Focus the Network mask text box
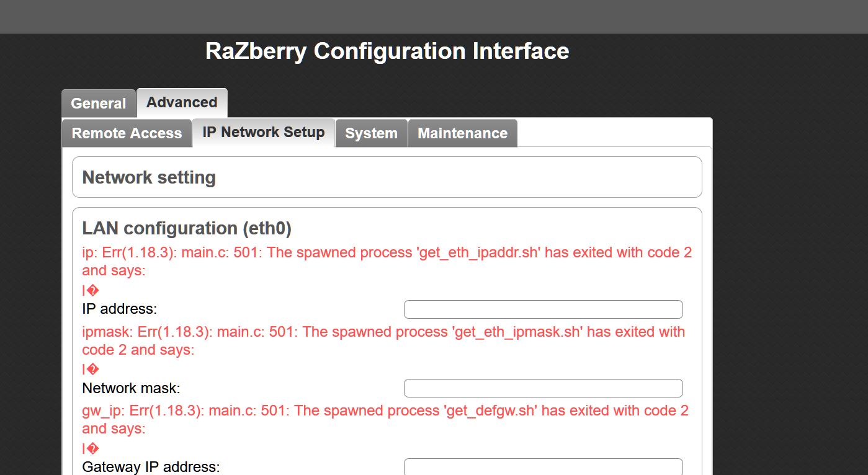 543,388
